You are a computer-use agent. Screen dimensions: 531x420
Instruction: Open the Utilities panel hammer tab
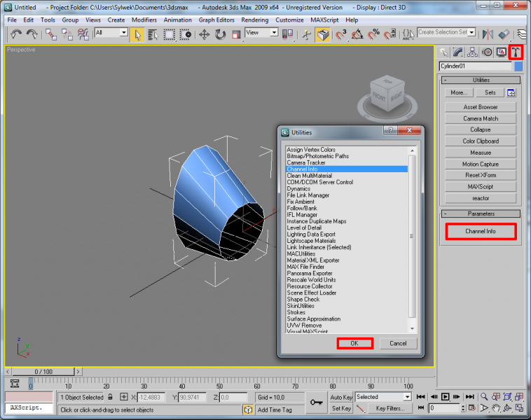pyautogui.click(x=516, y=52)
